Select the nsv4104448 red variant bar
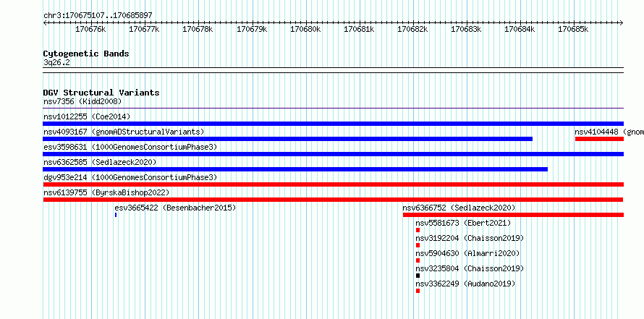 [599, 139]
